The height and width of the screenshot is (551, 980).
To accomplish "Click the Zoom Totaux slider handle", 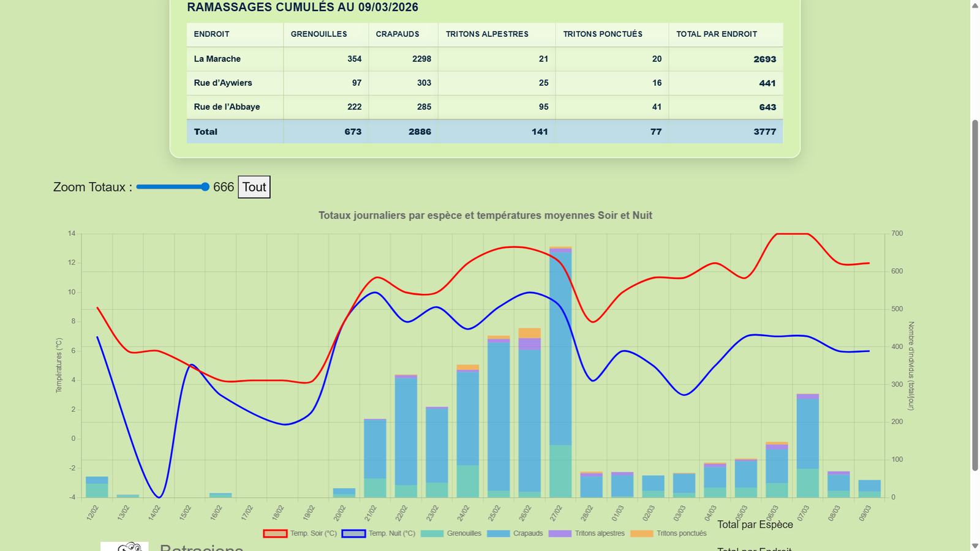I will 205,187.
